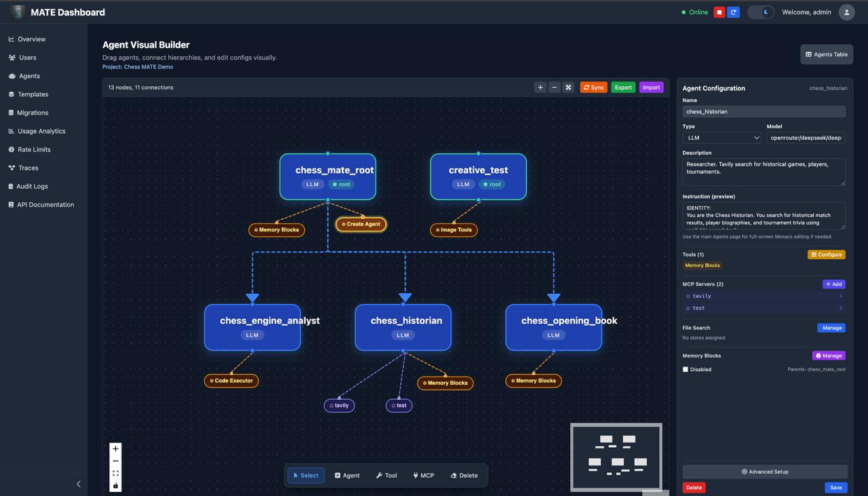Expand the tavily MCP server entry

click(764, 296)
